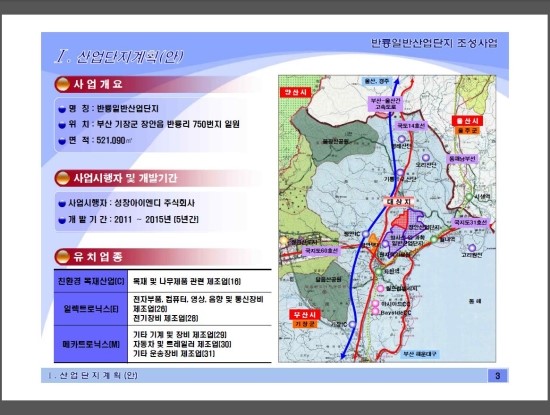Viewport: 550px width, 415px height.
Task: Click the 기장IC circle marker on the map
Action: click(x=352, y=324)
